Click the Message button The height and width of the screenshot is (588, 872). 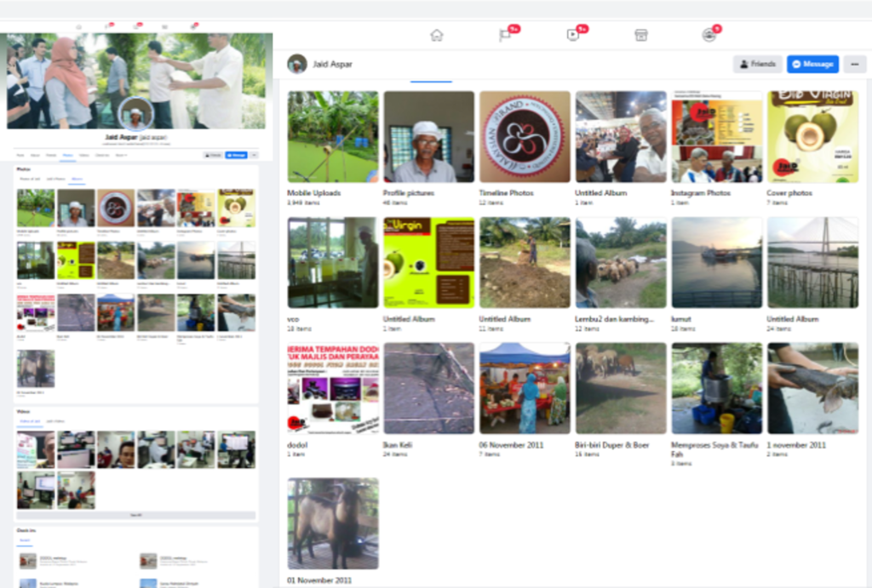click(812, 64)
